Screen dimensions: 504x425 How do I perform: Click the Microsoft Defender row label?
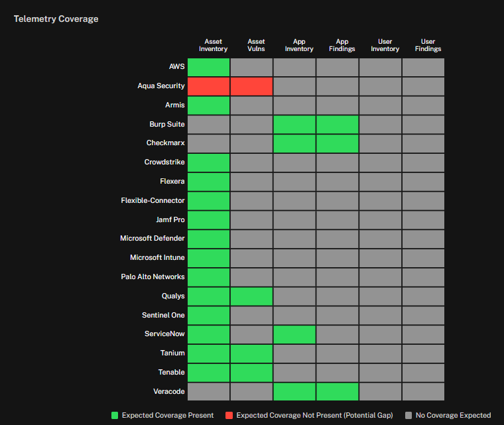coord(153,238)
